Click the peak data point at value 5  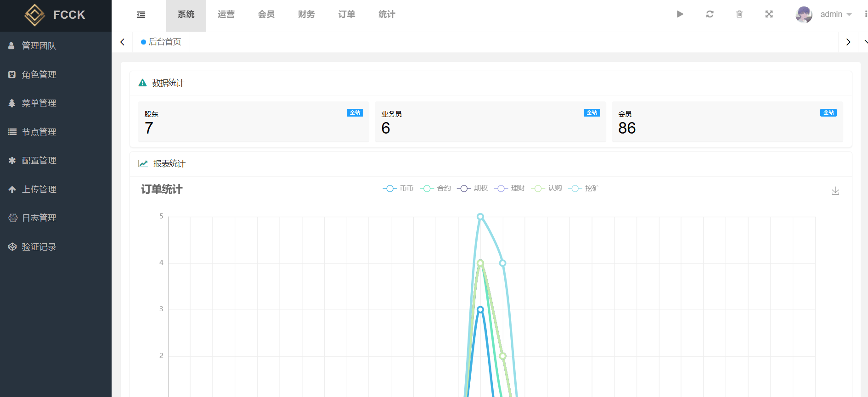pos(480,217)
